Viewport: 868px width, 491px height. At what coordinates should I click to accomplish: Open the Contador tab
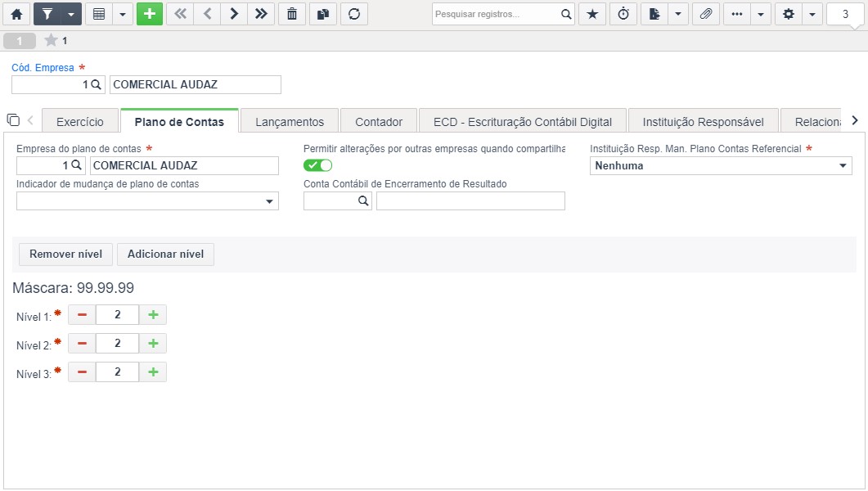[379, 122]
